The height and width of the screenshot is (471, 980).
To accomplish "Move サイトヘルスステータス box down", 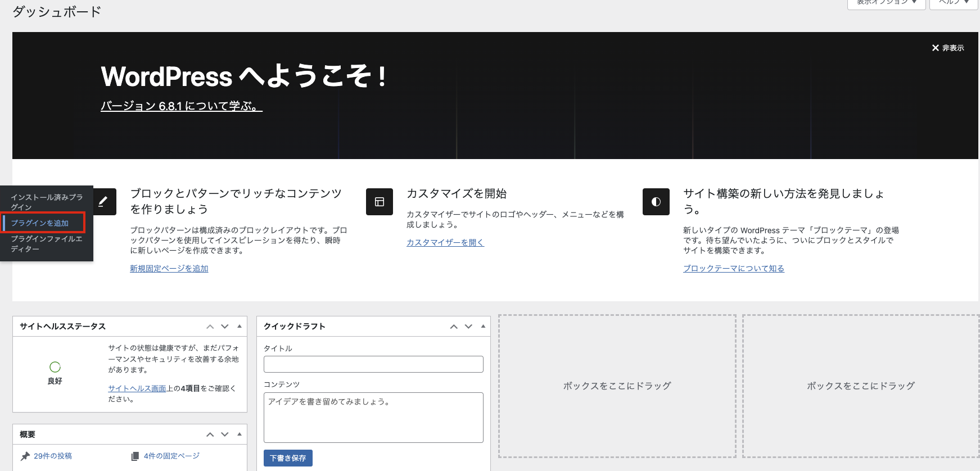I will click(225, 327).
